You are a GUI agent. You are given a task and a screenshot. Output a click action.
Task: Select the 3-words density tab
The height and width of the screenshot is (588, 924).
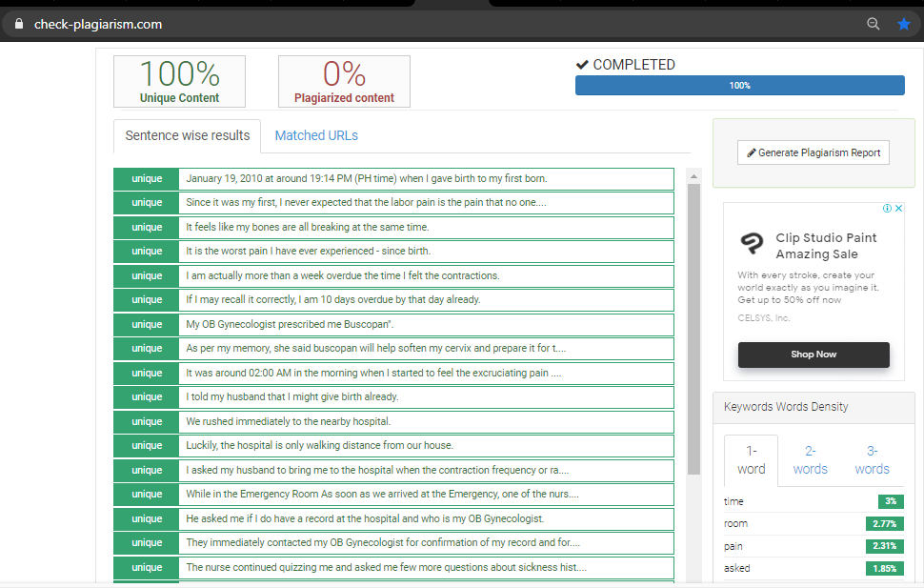pyautogui.click(x=873, y=460)
